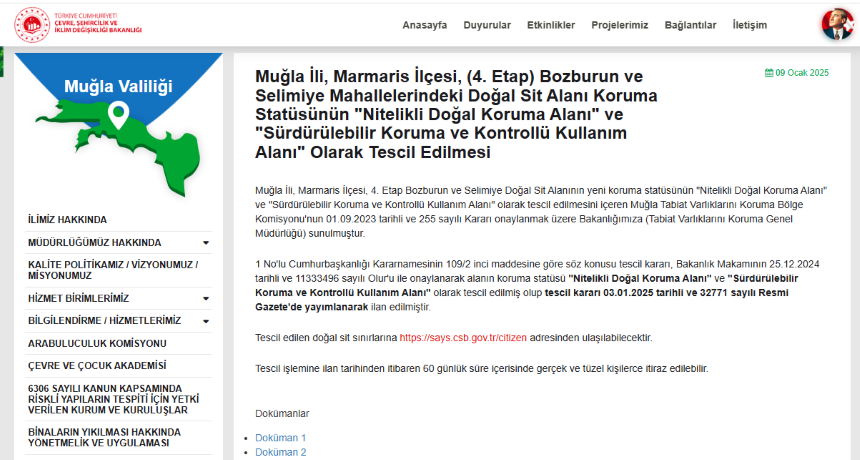
Task: Open Projelerimiz from the navigation bar
Action: [620, 25]
